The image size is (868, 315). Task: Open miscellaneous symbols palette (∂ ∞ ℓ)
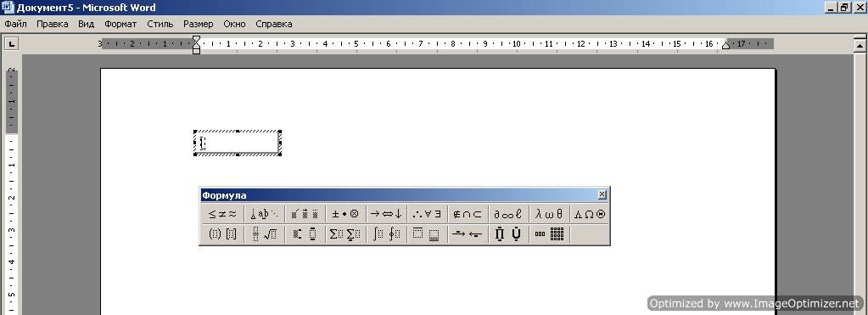508,214
